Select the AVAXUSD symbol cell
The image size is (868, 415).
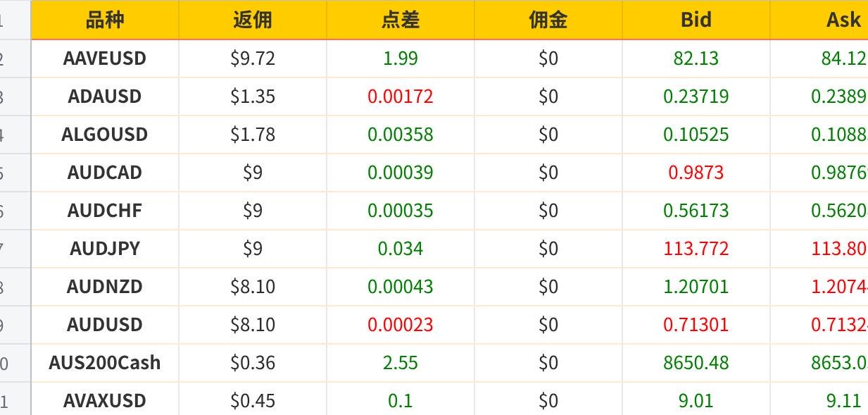105,399
